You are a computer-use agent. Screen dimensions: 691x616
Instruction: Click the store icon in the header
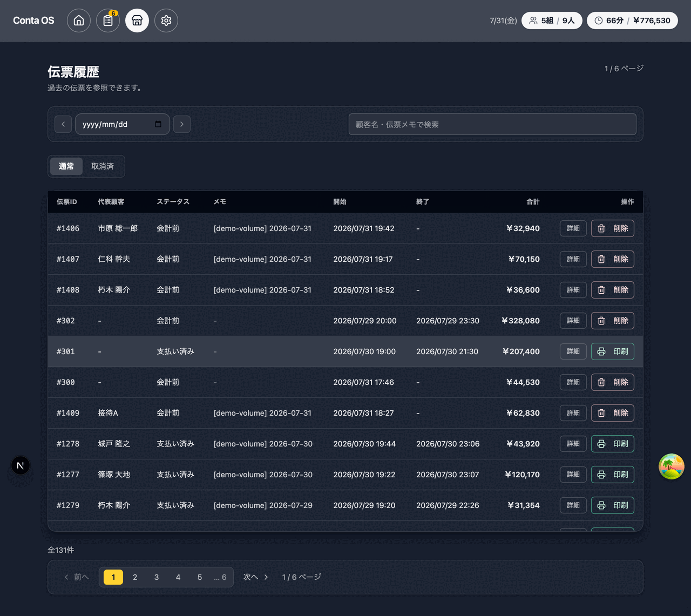137,21
